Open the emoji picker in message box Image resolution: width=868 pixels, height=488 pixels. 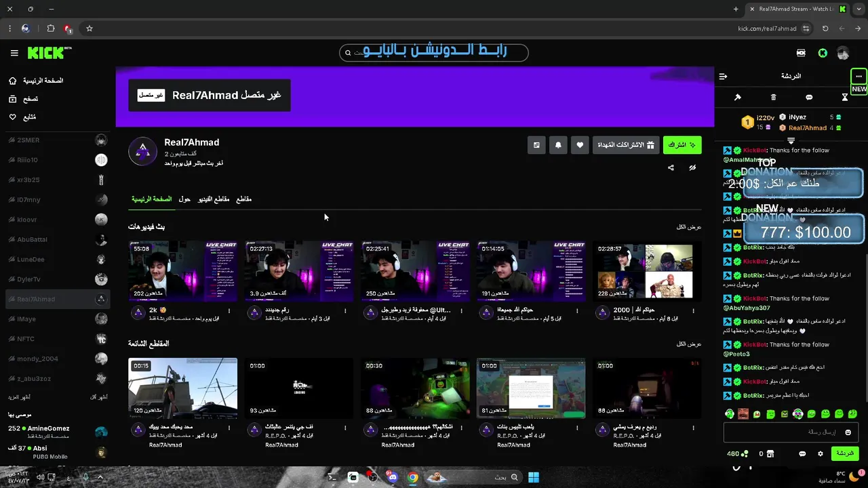[x=848, y=432]
